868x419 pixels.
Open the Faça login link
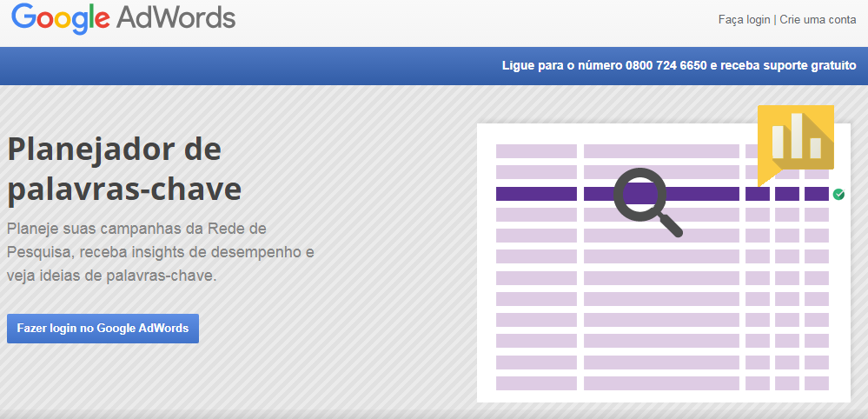(744, 20)
